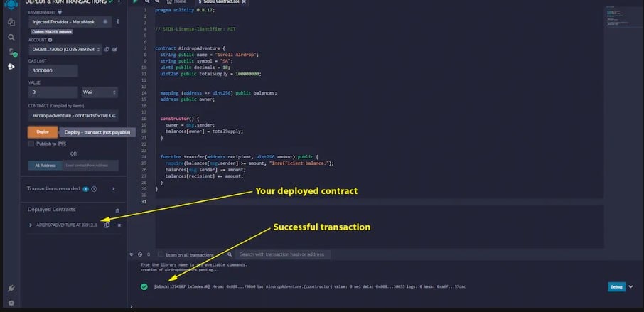Open the environment three-dot options menu
Viewport: 644px width, 312px height.
point(118,22)
